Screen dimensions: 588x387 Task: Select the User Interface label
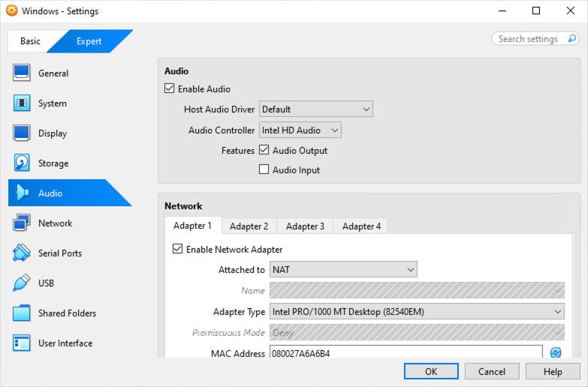click(65, 343)
